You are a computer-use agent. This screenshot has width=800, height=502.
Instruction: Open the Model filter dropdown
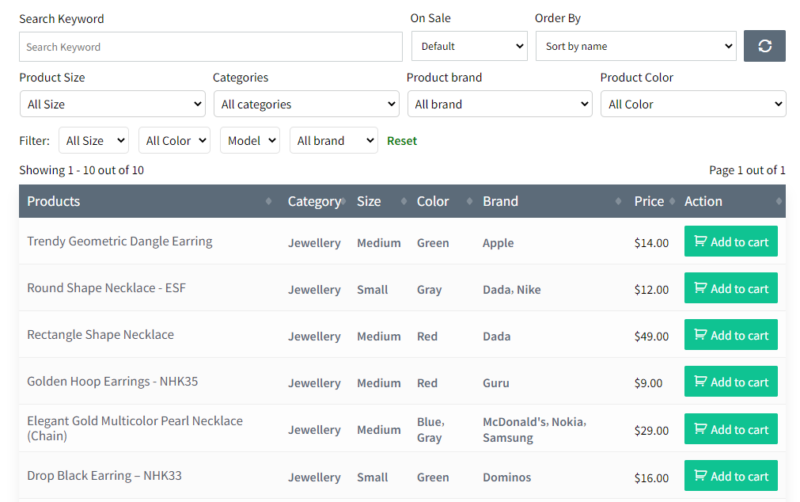[x=250, y=140]
